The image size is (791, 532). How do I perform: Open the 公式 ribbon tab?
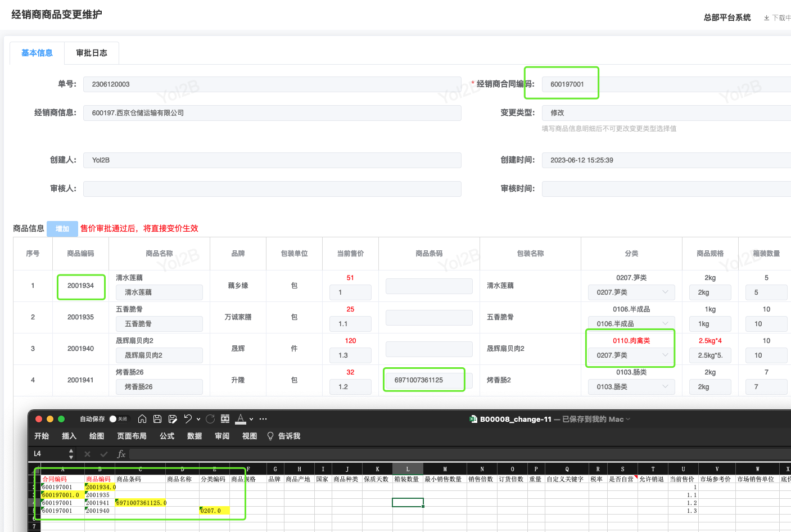pyautogui.click(x=167, y=436)
